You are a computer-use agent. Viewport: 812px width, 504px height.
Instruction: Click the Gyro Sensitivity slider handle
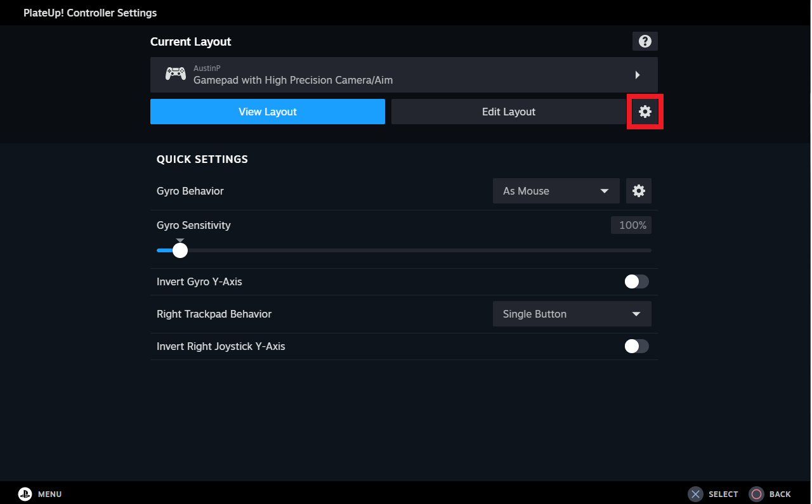(180, 250)
